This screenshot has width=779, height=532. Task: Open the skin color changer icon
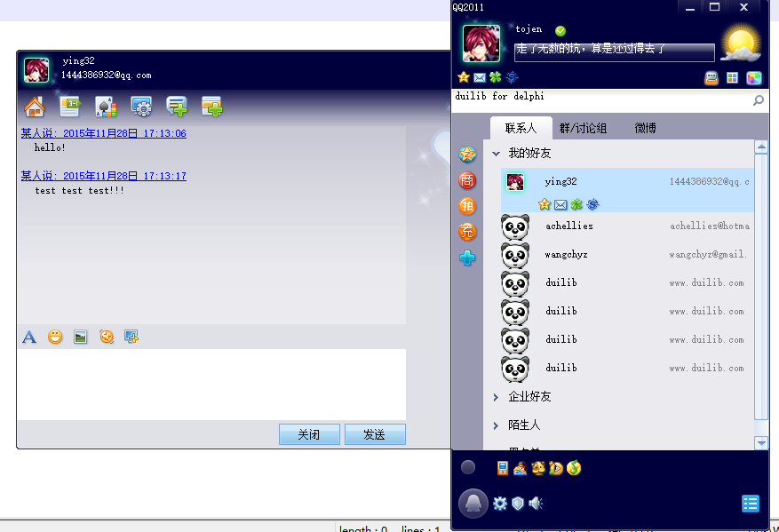click(x=753, y=78)
